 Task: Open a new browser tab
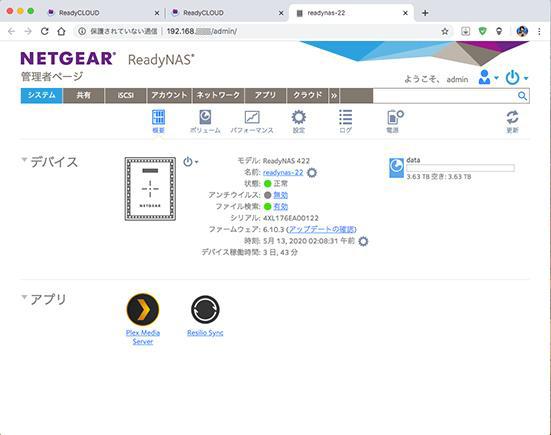pos(425,13)
